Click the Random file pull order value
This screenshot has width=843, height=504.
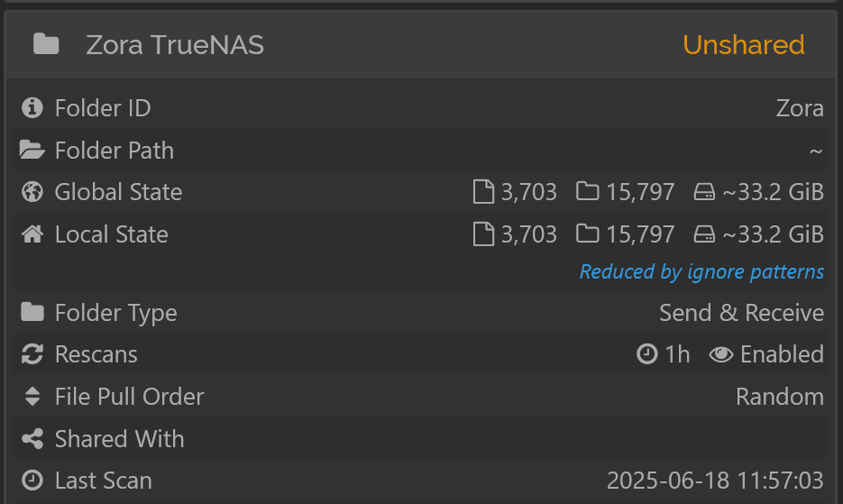pos(780,397)
